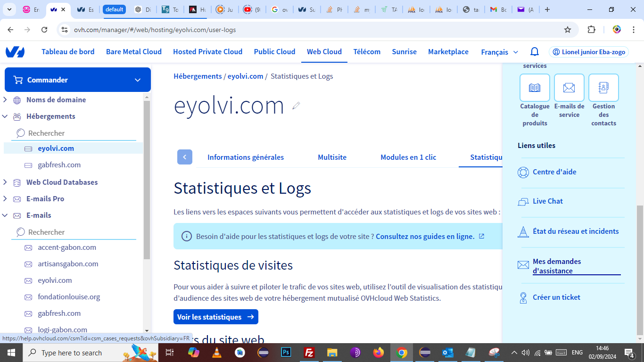Click the pencil icon beside eyolvi.com title
The width and height of the screenshot is (644, 362).
pos(296,106)
